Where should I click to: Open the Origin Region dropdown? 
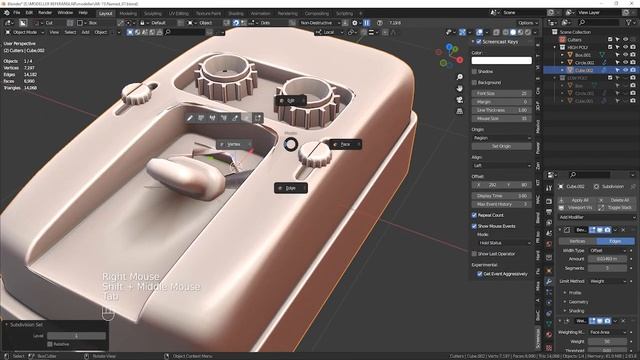coord(502,138)
